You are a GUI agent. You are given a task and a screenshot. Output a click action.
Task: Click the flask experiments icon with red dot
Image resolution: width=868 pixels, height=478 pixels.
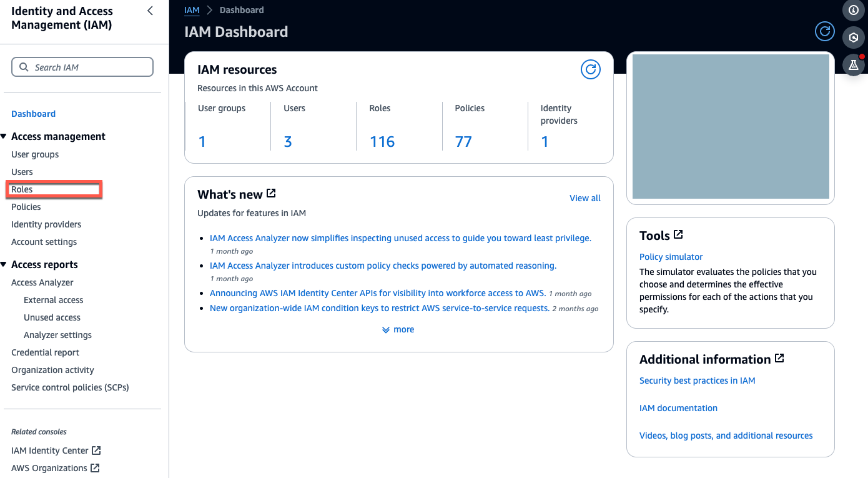coord(854,65)
